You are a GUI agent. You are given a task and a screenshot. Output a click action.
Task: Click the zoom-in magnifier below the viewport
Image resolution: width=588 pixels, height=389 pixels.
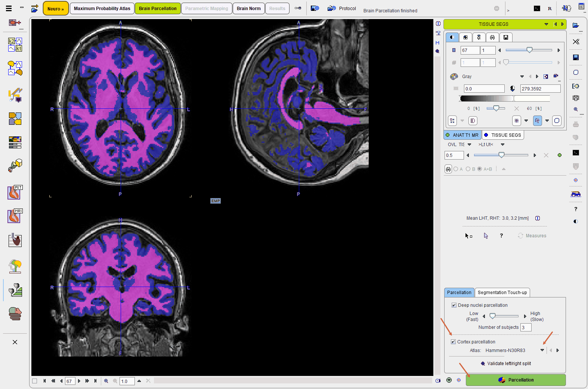pos(106,381)
